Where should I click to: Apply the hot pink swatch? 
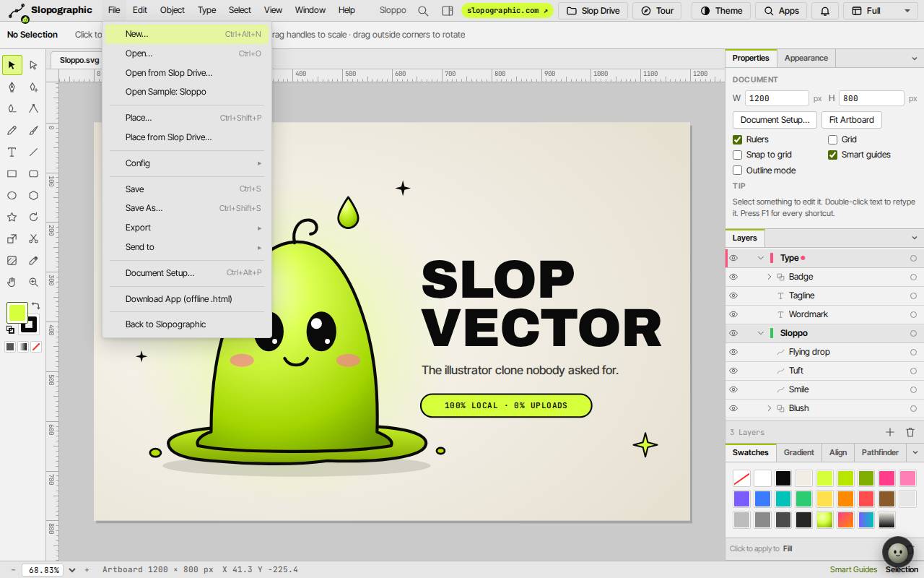(x=887, y=478)
